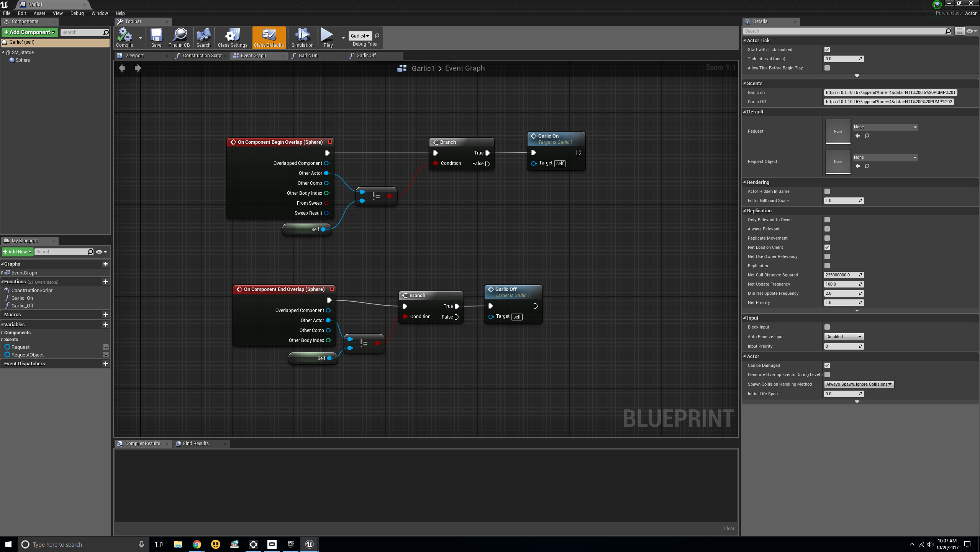Open Compile options dropdown arrow
980x552 pixels.
(x=140, y=38)
